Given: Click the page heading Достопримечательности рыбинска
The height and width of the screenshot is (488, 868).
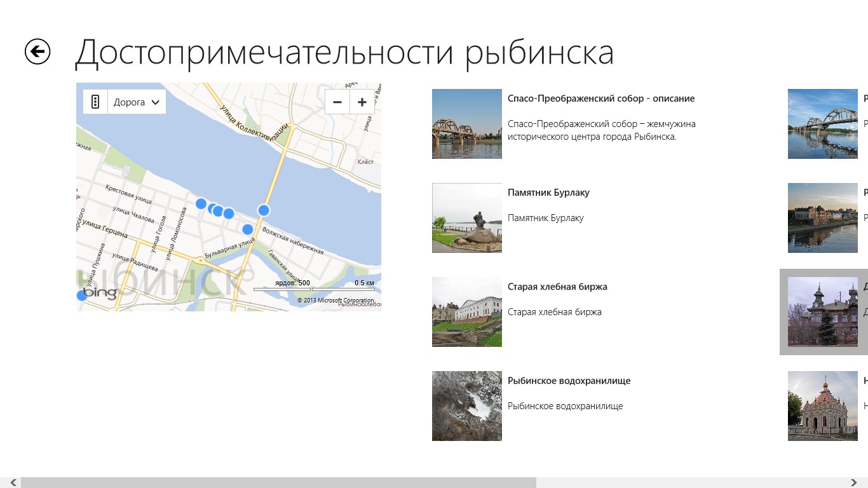Looking at the screenshot, I should [x=344, y=53].
